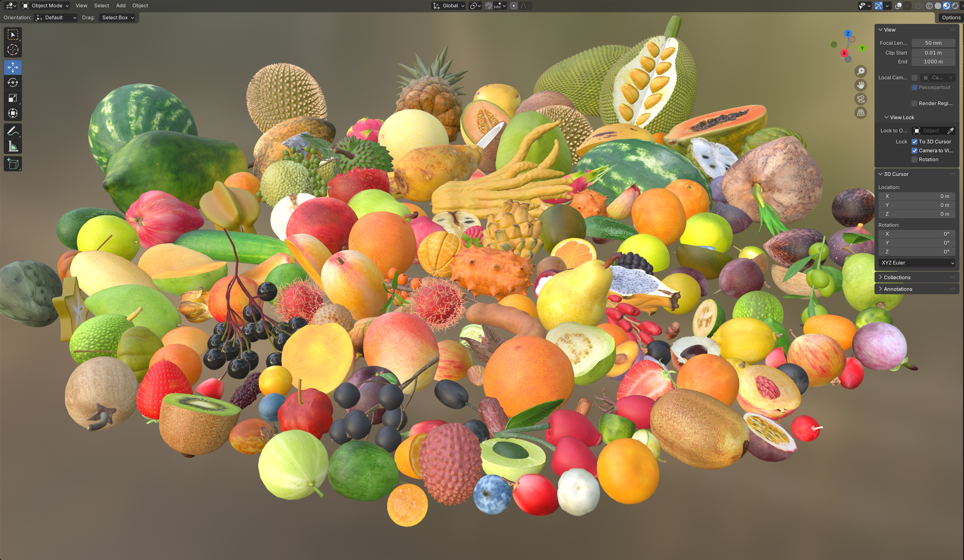Click the Zoom magnifier viewport icon
Viewport: 964px width, 560px height.
(861, 71)
